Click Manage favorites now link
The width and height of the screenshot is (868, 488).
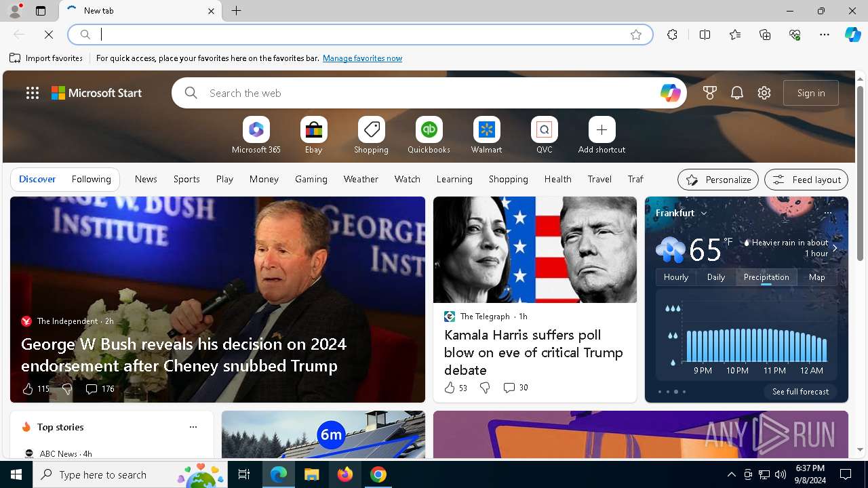[x=362, y=58]
